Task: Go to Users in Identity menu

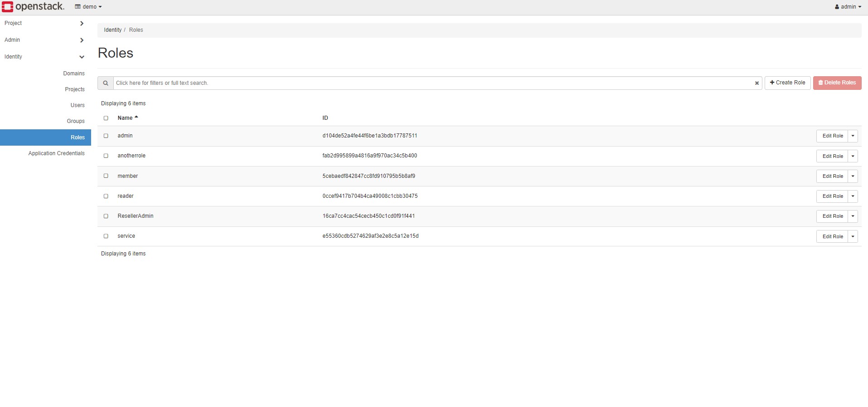Action: click(x=78, y=105)
